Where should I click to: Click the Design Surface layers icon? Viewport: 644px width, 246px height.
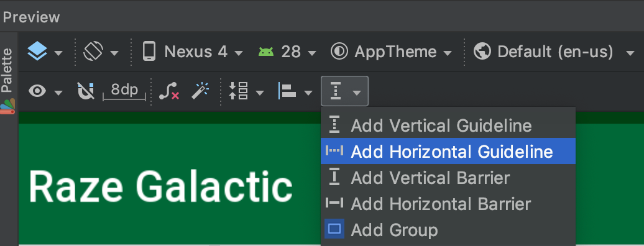tap(37, 52)
